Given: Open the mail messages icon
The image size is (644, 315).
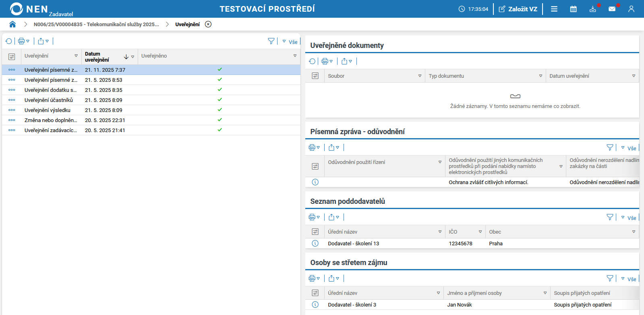Looking at the screenshot, I should pos(612,9).
